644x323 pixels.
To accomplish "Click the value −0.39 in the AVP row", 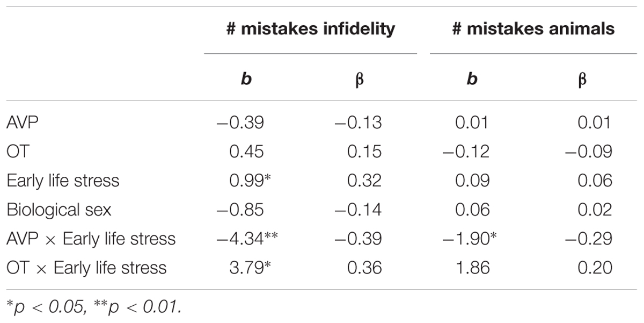I will (x=240, y=122).
